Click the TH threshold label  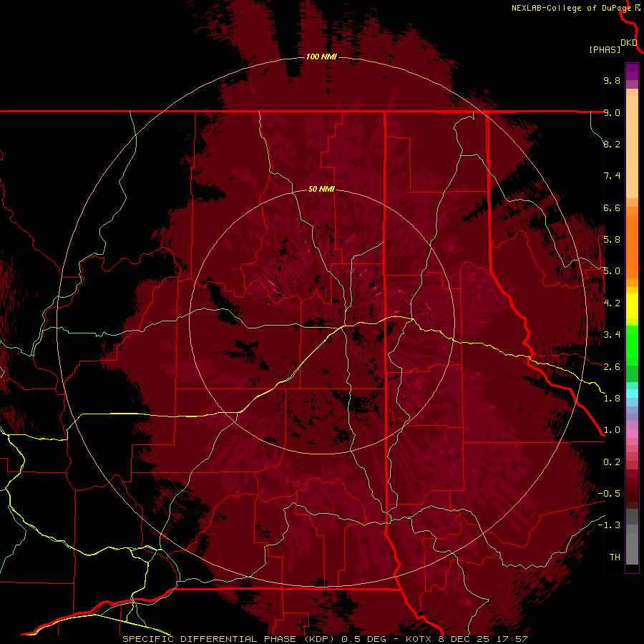615,557
